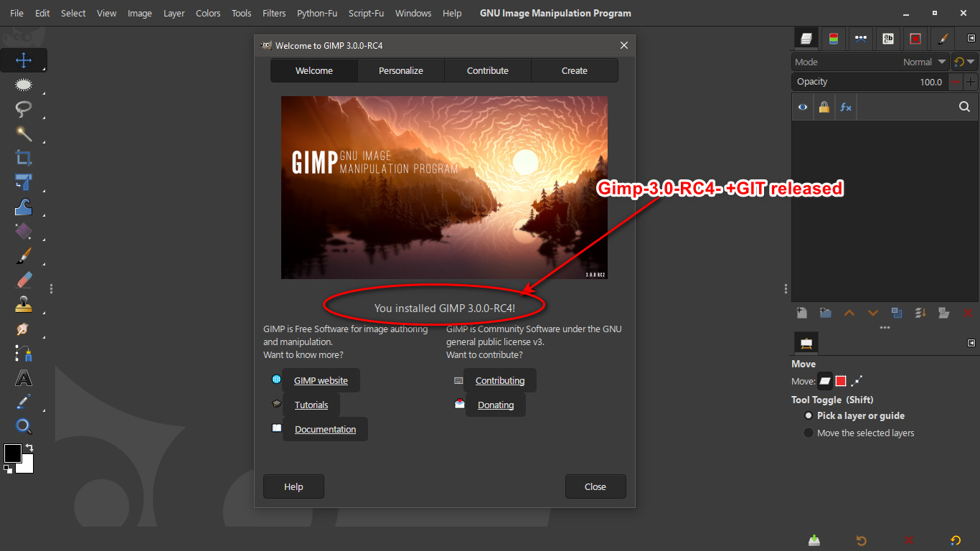Select the Free Select lasso tool
The image size is (980, 551).
point(24,109)
